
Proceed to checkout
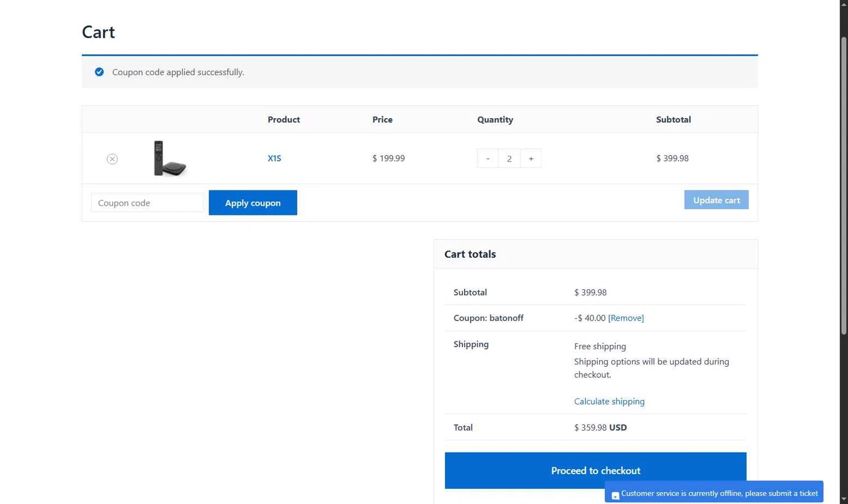595,470
